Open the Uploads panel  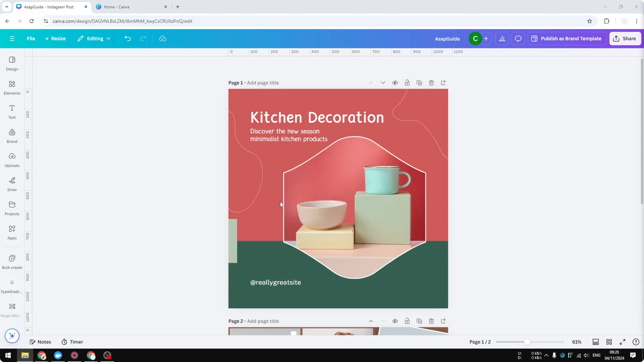coord(12,159)
